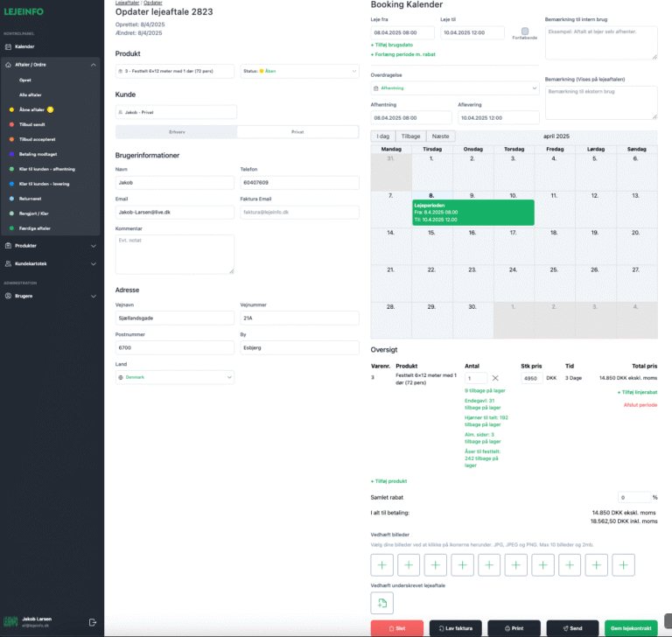Click the red Afslut periode link
The width and height of the screenshot is (672, 637).
tap(640, 404)
